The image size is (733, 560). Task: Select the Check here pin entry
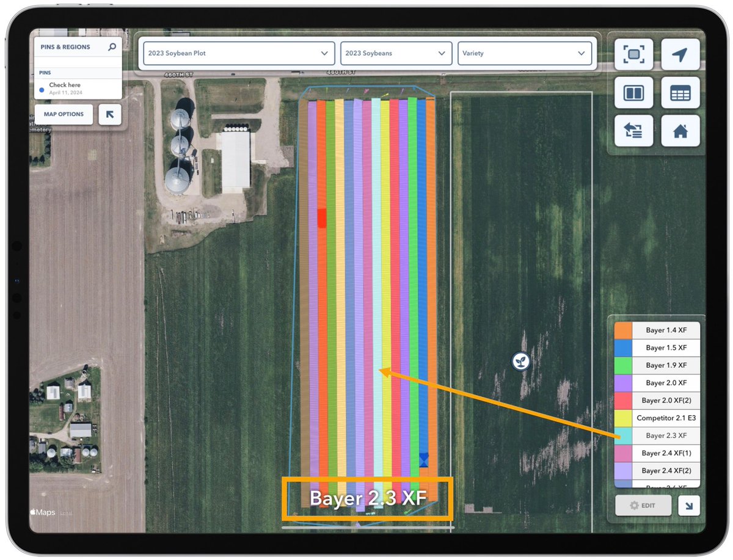(x=78, y=89)
